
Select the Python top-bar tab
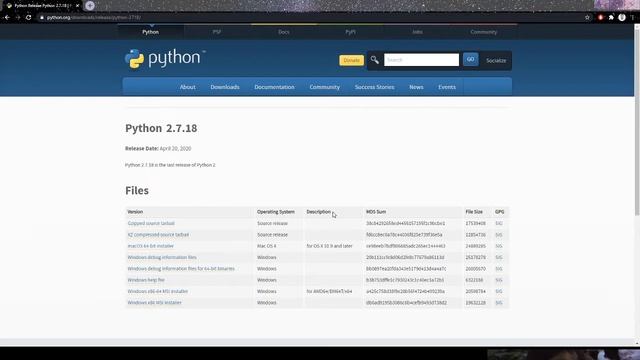[151, 32]
